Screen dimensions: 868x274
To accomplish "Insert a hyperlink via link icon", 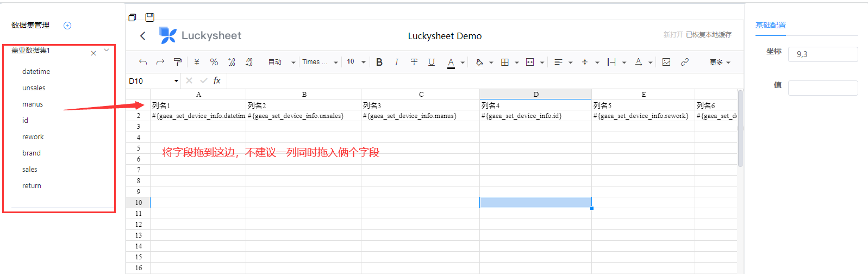I will [685, 62].
